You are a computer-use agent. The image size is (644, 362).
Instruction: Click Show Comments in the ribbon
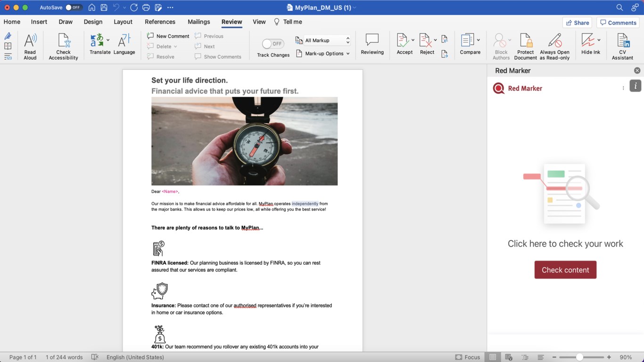[x=218, y=57]
